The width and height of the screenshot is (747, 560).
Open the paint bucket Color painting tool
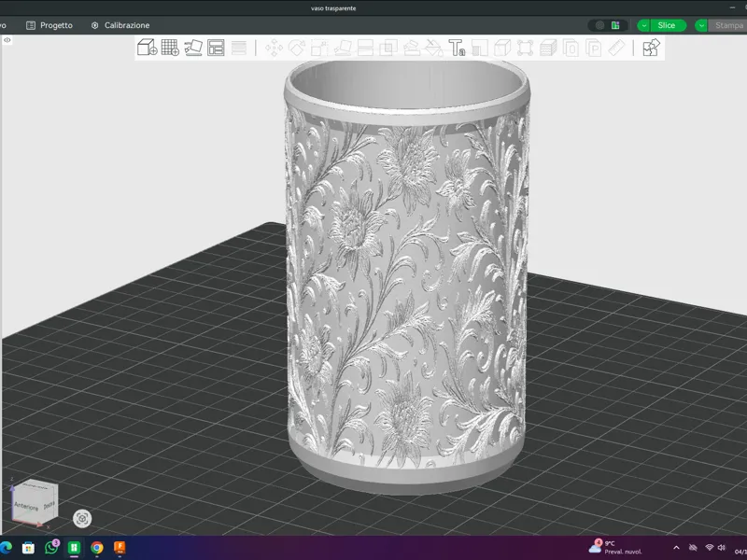[433, 49]
